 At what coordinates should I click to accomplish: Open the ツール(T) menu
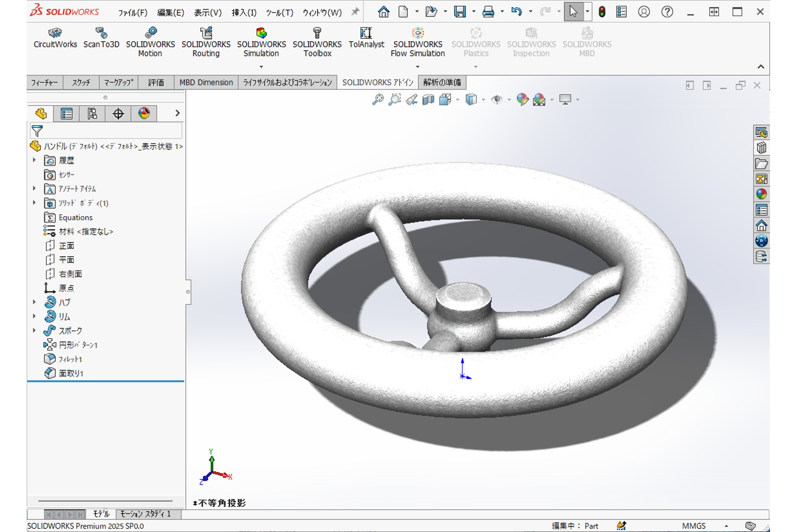click(x=280, y=13)
